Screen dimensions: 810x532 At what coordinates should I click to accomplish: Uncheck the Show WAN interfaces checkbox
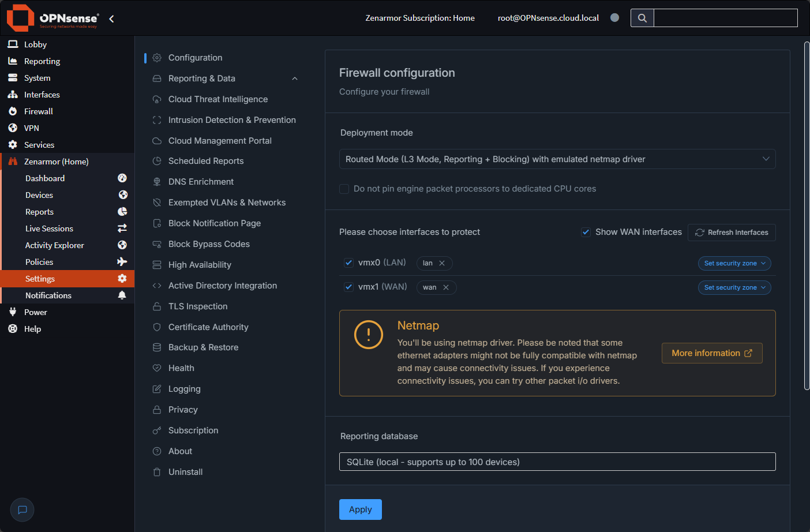(586, 232)
